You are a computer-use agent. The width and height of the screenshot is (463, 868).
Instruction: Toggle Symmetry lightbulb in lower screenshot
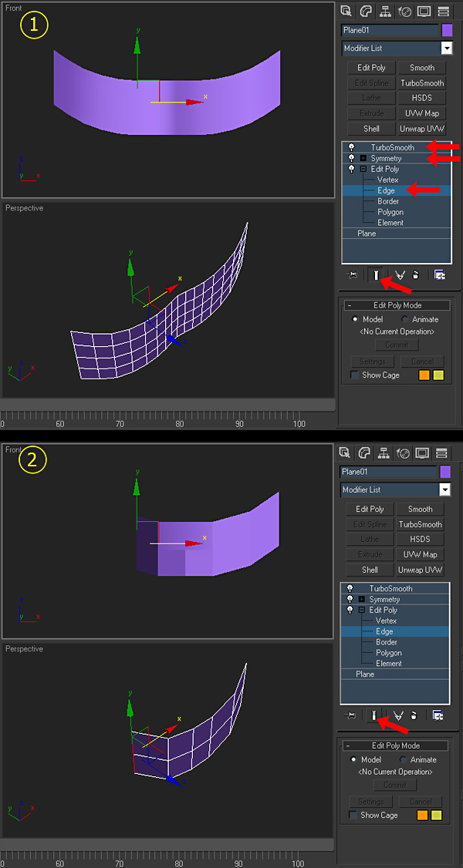(x=350, y=599)
